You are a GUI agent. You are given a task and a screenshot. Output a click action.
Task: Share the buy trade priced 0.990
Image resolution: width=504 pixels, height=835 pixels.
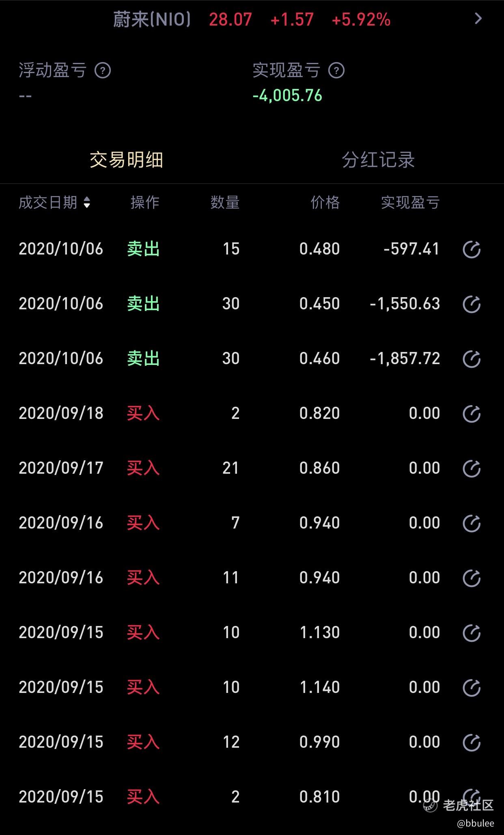point(472,742)
